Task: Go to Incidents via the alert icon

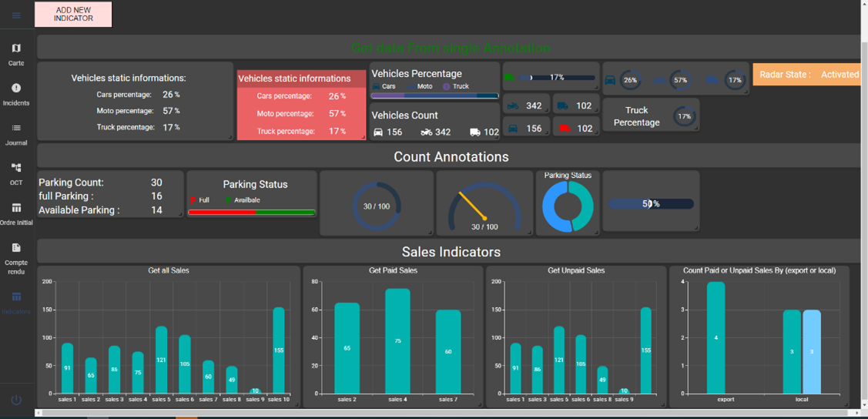Action: click(x=16, y=89)
